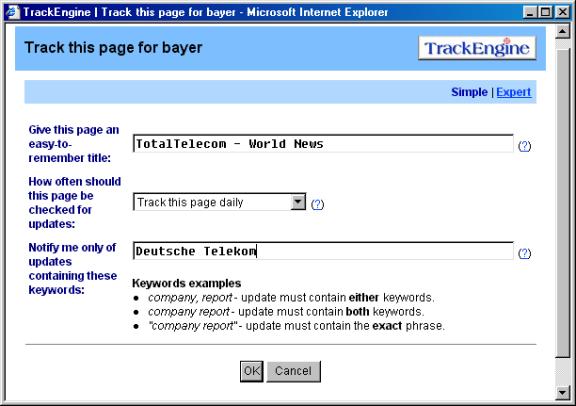Screen dimensions: 576x406
Task: Click the Internet Explorer icon in title bar
Action: pyautogui.click(x=12, y=12)
